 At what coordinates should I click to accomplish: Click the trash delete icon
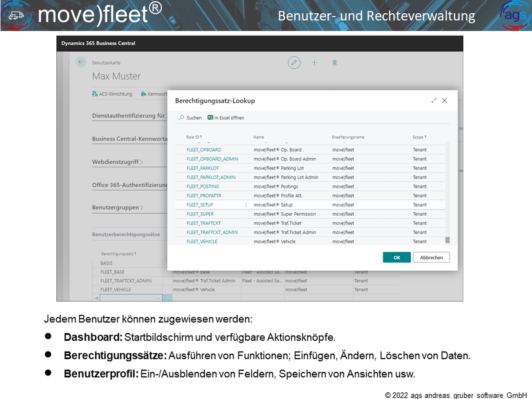[335, 63]
